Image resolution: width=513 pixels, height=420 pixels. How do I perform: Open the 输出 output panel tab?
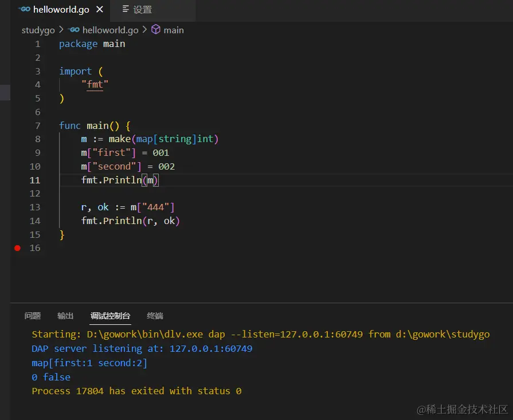(x=65, y=316)
